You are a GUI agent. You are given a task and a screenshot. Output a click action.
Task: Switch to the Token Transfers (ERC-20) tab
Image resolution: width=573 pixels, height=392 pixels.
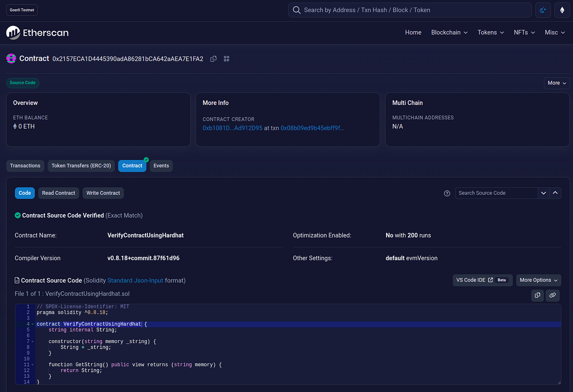pyautogui.click(x=81, y=166)
